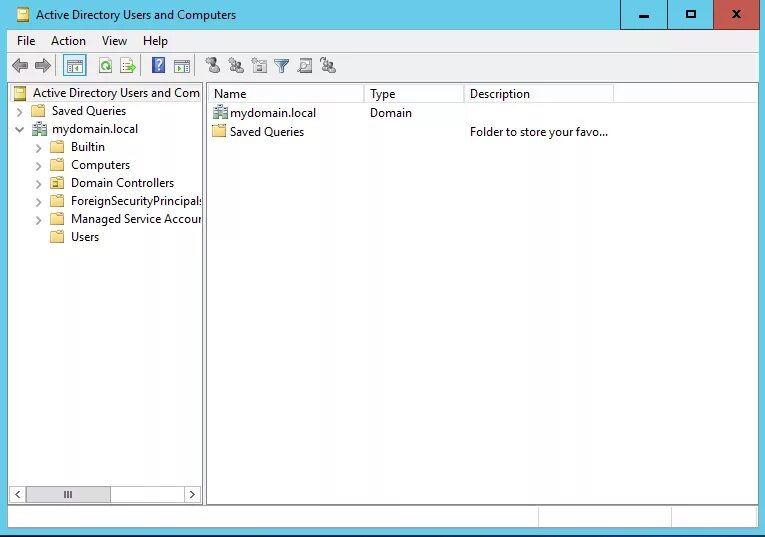
Task: Open Help via blue question mark icon
Action: tap(158, 65)
